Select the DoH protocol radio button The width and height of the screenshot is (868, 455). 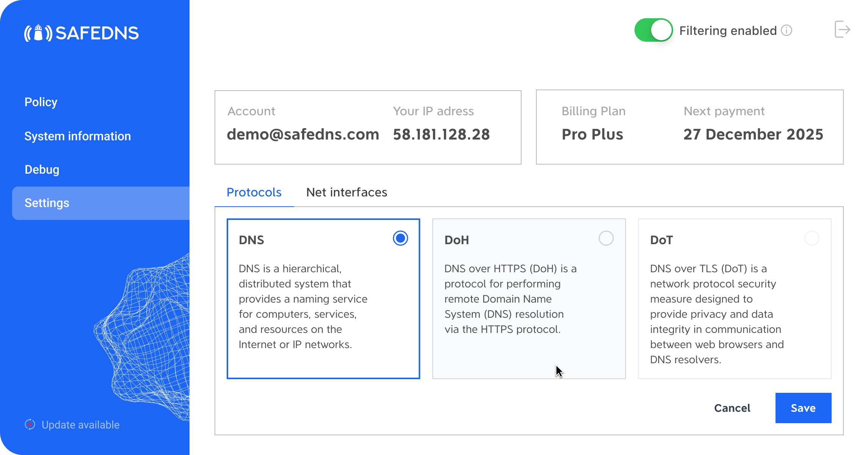[x=607, y=238]
